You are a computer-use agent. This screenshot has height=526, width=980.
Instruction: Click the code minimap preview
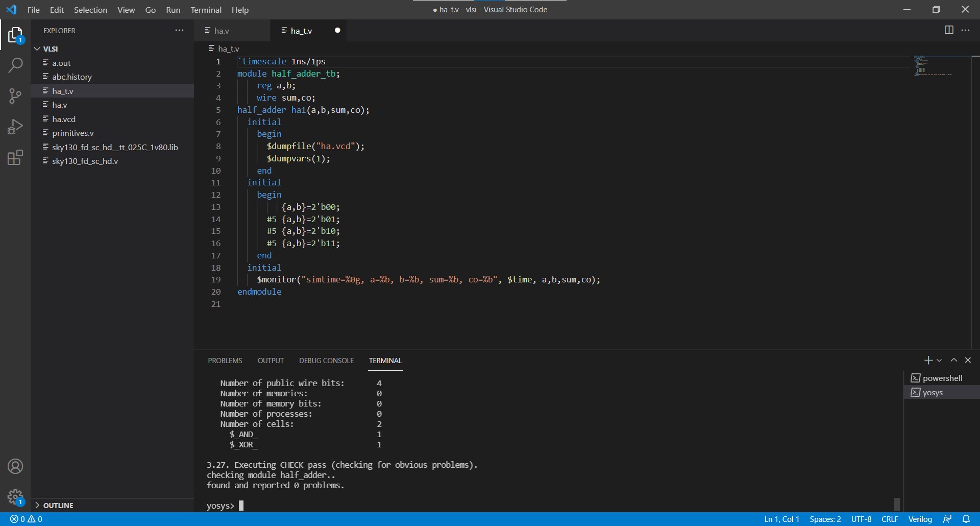[x=933, y=66]
